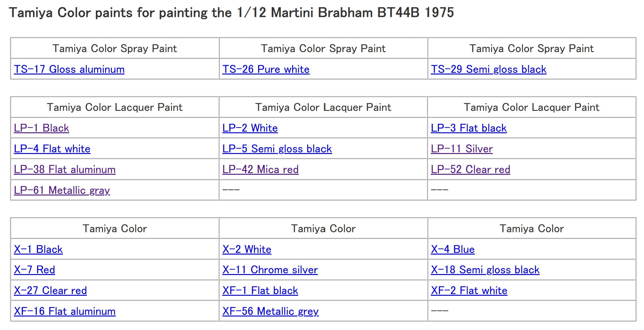Image resolution: width=644 pixels, height=330 pixels.
Task: Open the LP-61 Metallic gray link
Action: pyautogui.click(x=62, y=190)
